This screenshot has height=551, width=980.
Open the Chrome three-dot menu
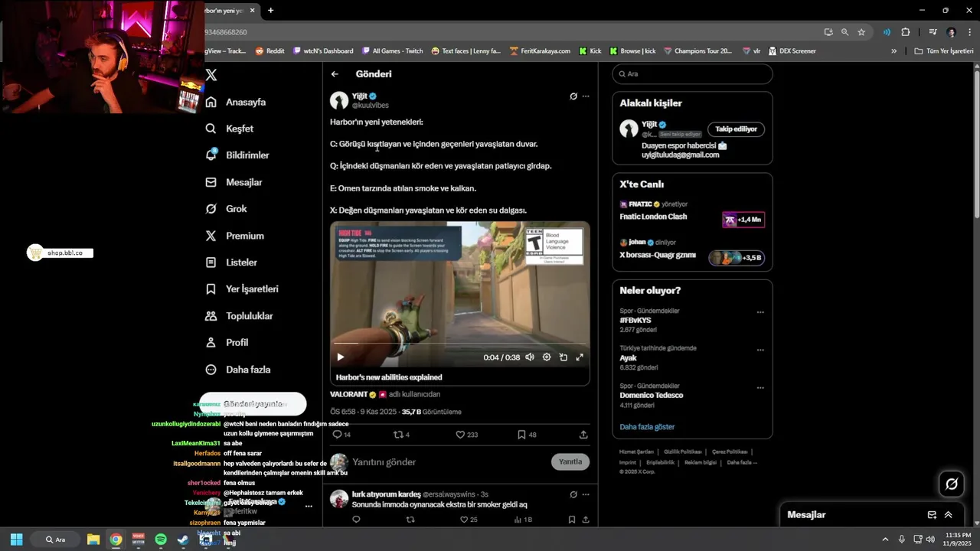(969, 32)
